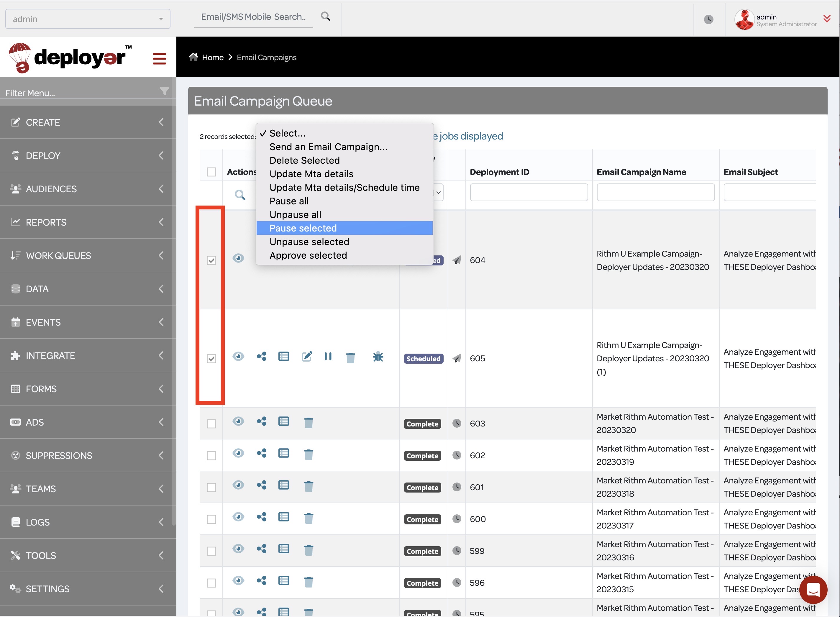Delete deployment 600 with trash icon
Viewport: 840px width, 617px height.
[x=309, y=518]
